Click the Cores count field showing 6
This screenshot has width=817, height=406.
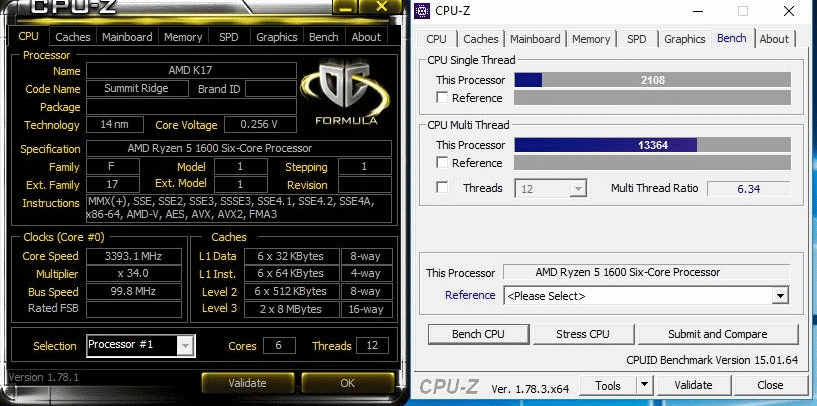click(279, 346)
